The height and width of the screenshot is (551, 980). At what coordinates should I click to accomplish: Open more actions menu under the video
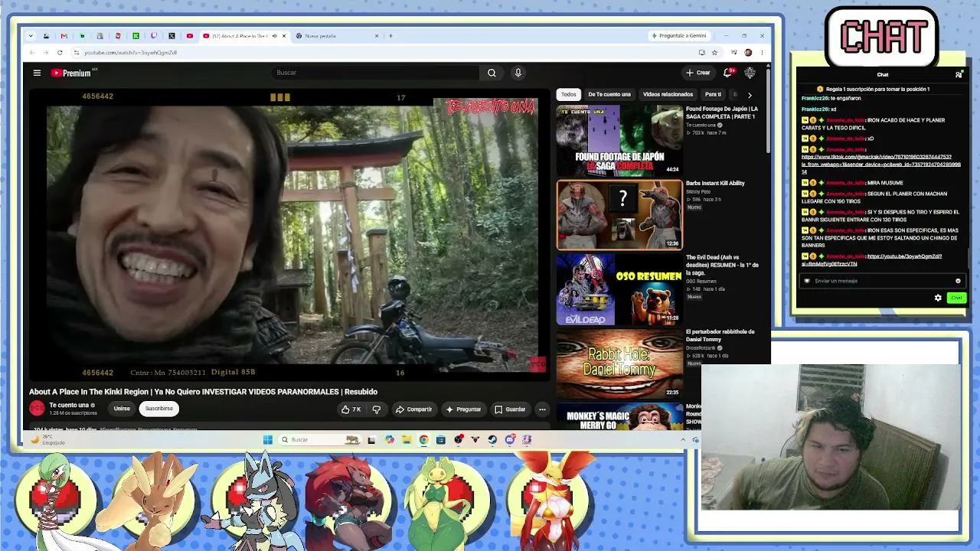click(542, 409)
